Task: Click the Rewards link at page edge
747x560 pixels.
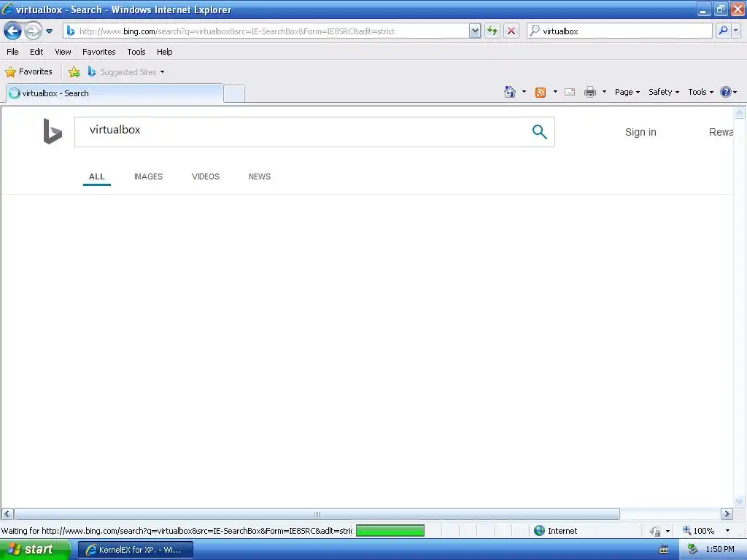Action: pos(721,132)
